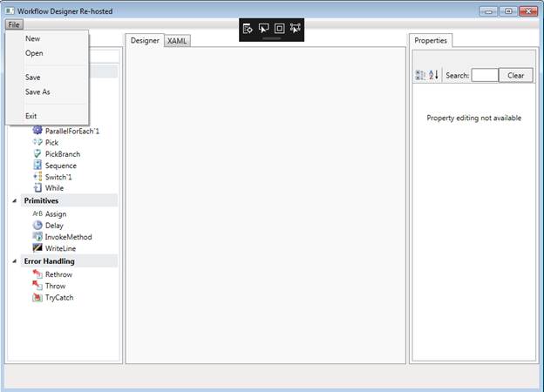Choose Open from the File menu
544x392 pixels.
[34, 53]
